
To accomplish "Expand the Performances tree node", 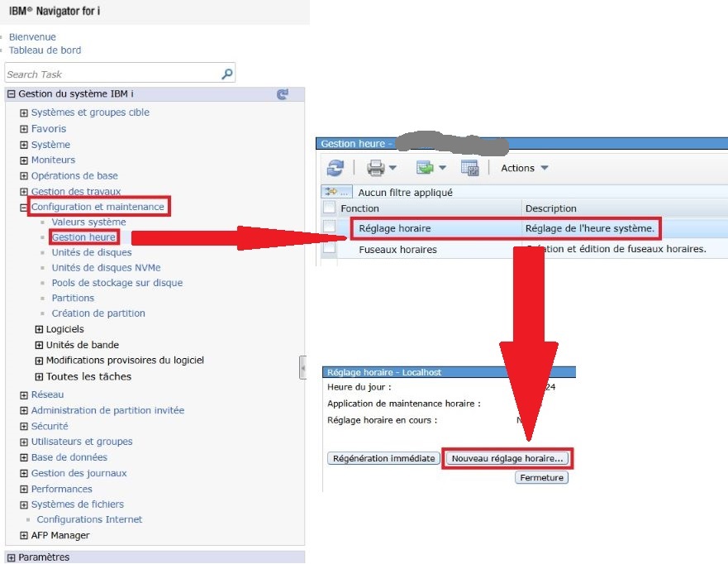I will click(x=22, y=489).
